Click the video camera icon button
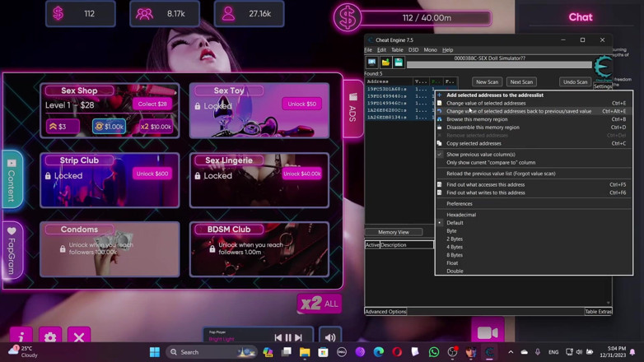 (488, 332)
